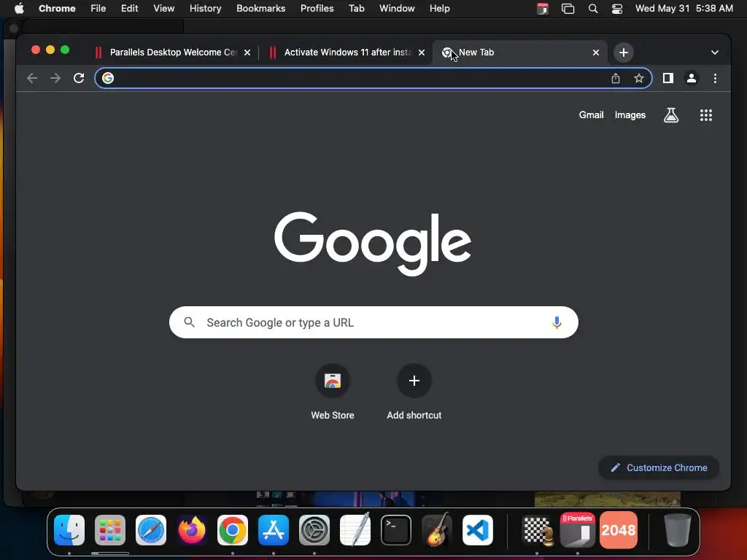Open the Profiles menu
The width and height of the screenshot is (747, 560).
point(317,8)
